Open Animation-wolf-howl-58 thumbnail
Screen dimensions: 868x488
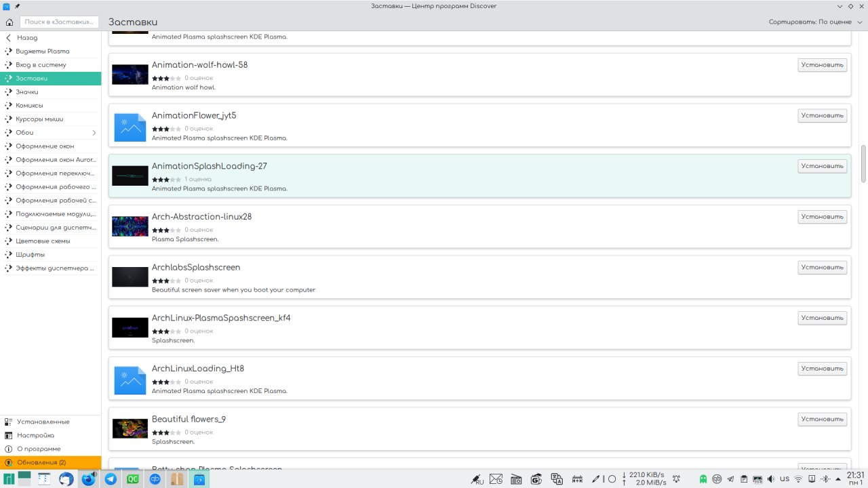click(130, 75)
